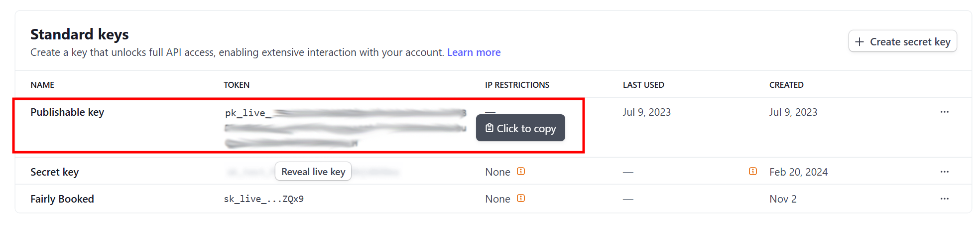Screen dimensions: 980x234
Task: Click the info icon beside Secret key's None restriction
Action: click(x=521, y=172)
